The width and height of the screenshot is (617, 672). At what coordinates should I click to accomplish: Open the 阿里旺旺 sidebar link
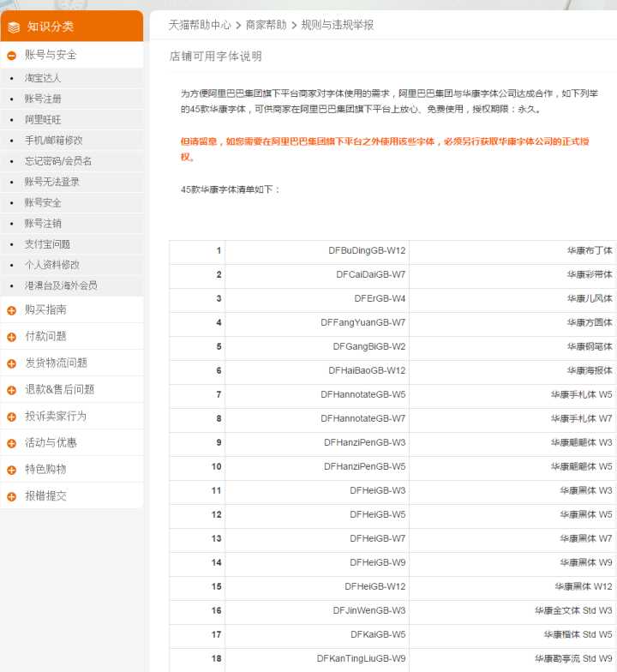click(x=43, y=120)
